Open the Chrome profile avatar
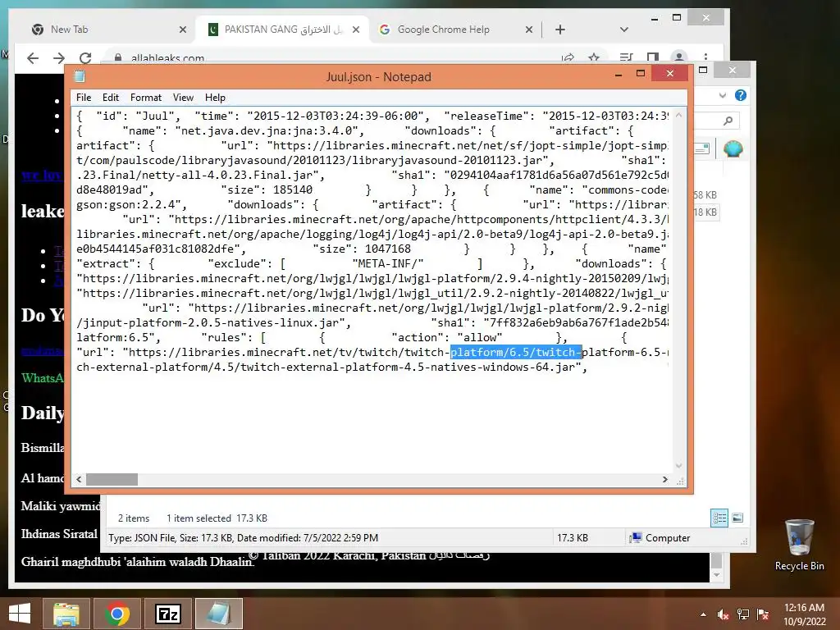Viewport: 840px width, 630px height. [x=678, y=57]
